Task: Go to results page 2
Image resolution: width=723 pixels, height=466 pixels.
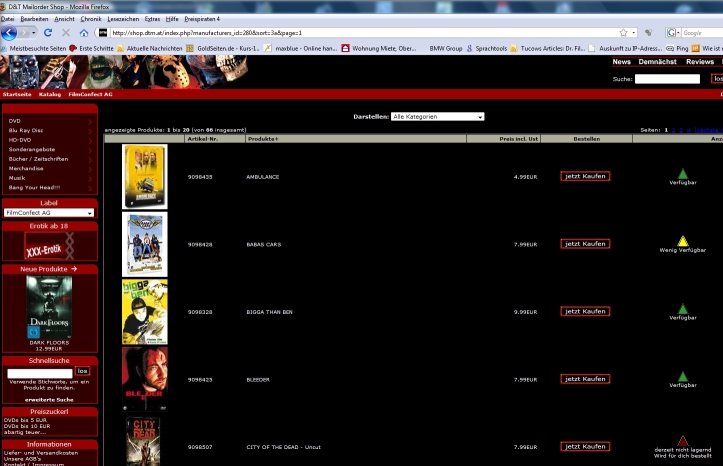Action: tap(674, 130)
